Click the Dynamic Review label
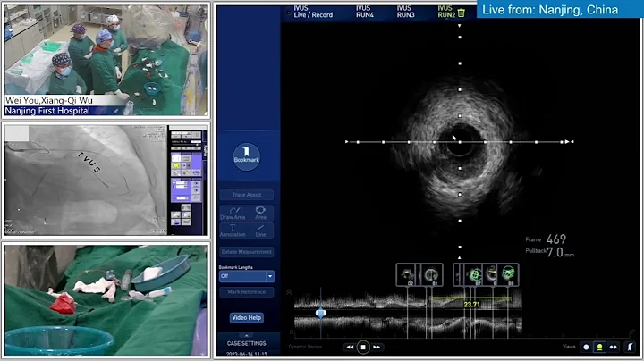 click(x=305, y=347)
